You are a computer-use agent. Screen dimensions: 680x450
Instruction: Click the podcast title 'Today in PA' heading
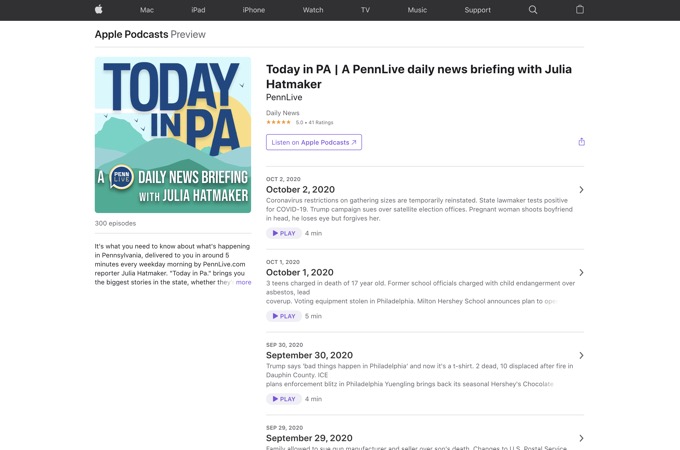coord(419,76)
